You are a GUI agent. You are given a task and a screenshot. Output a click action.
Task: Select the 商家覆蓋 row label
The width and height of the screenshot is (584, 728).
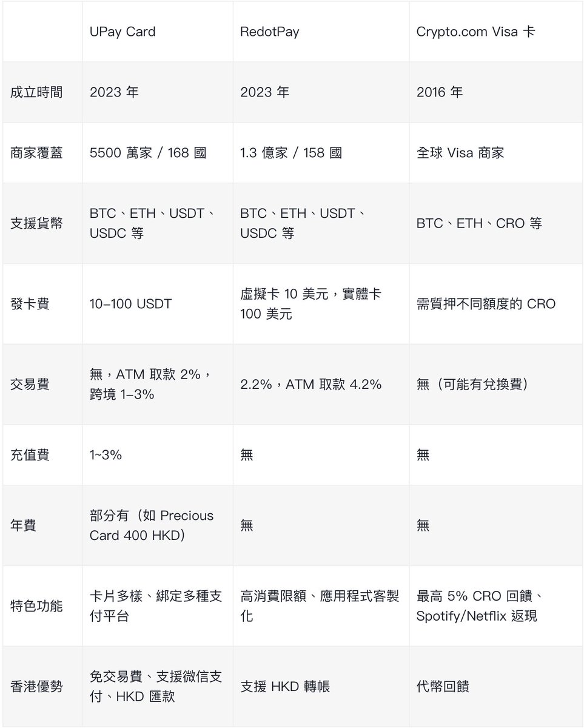click(x=36, y=153)
